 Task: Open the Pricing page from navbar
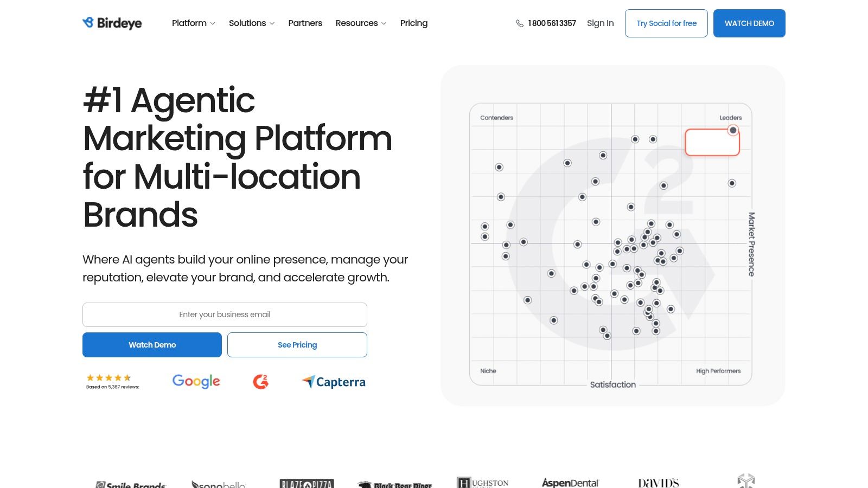click(x=413, y=23)
